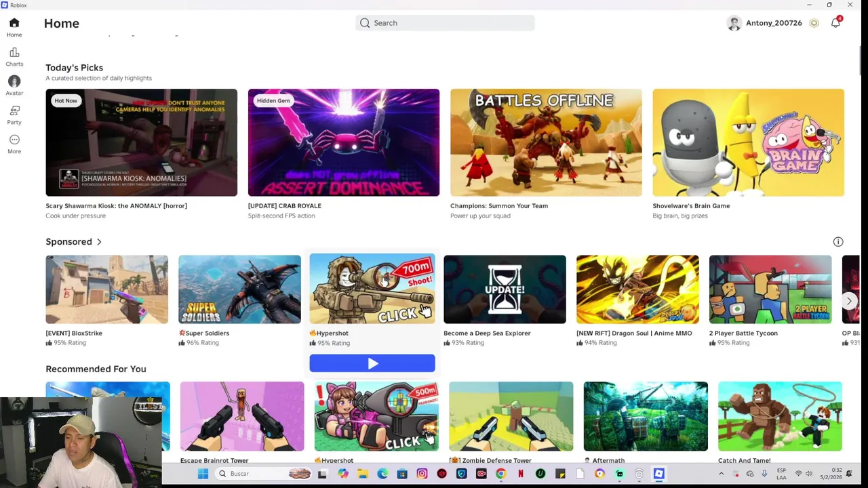868x488 pixels.
Task: Open the Antony_200726 profile avatar
Action: click(734, 23)
